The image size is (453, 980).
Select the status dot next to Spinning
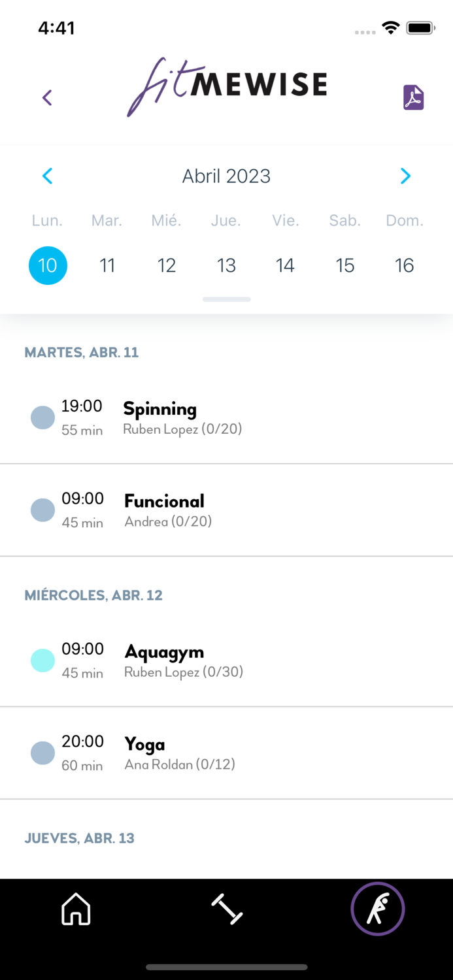point(42,417)
